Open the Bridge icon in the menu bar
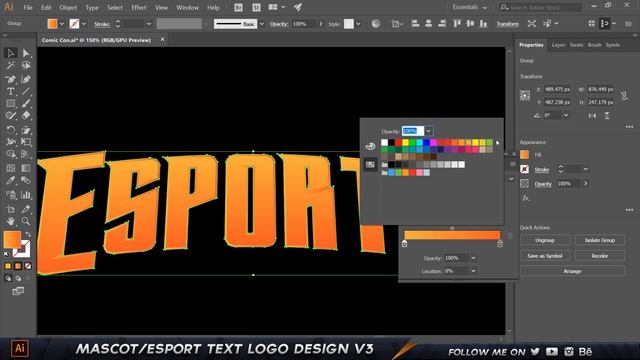The height and width of the screenshot is (360, 640). 238,7
